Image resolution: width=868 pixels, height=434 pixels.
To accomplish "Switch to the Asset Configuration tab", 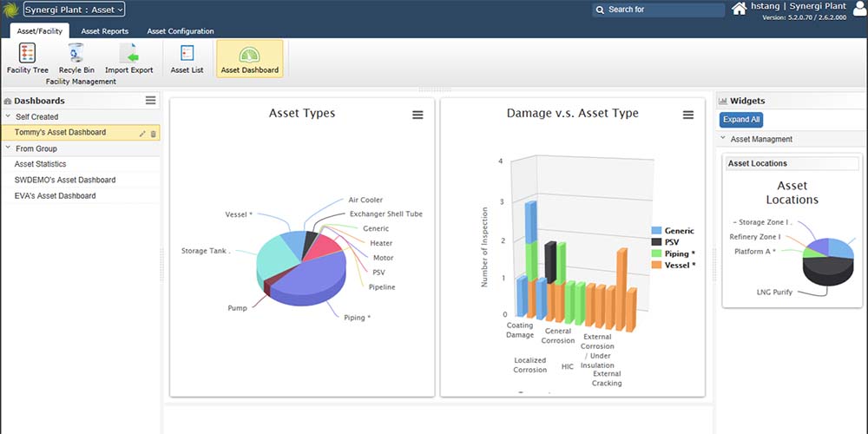I will click(180, 31).
